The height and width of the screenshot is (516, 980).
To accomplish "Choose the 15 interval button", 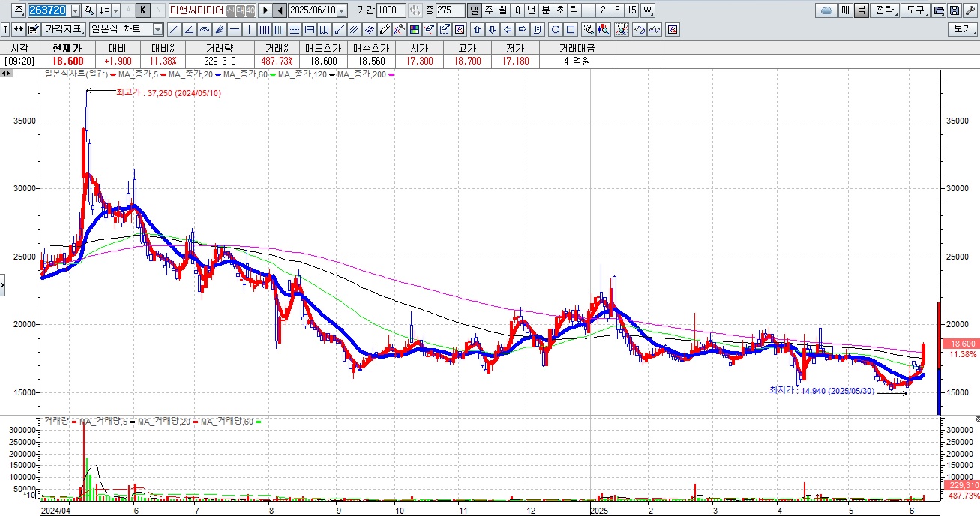I will (x=631, y=10).
